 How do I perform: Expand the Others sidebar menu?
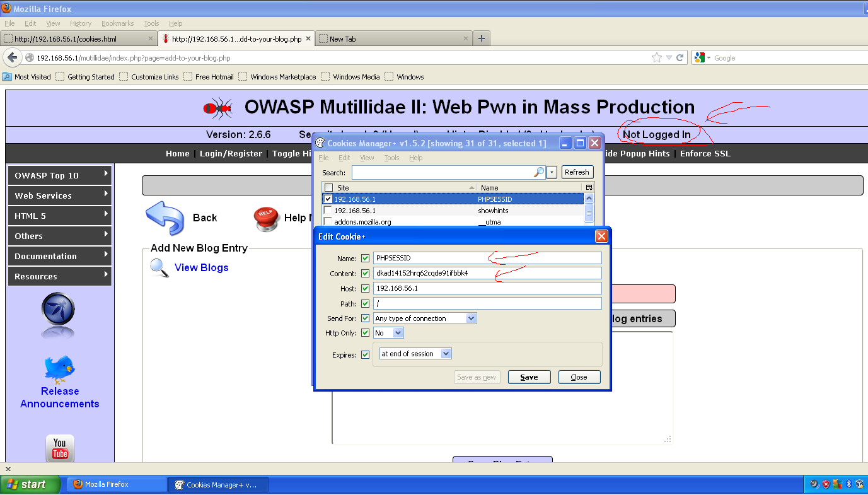pos(60,236)
